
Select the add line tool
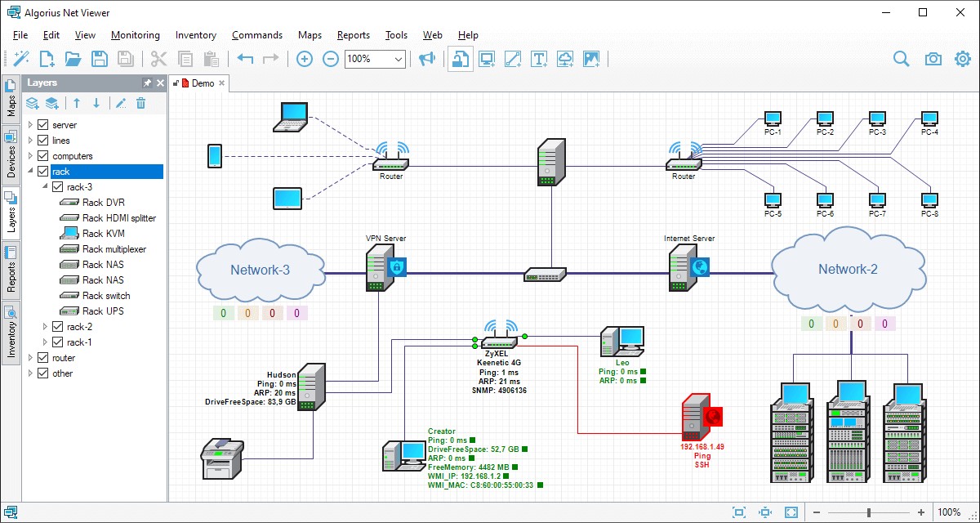pyautogui.click(x=513, y=59)
